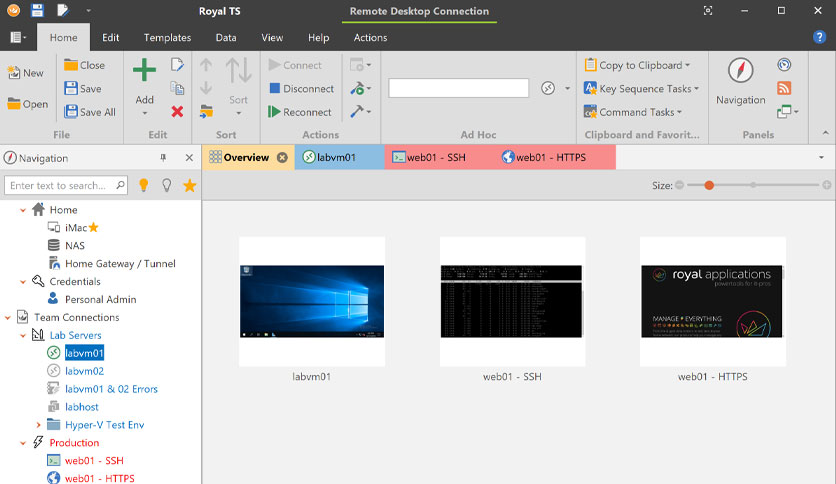Image resolution: width=836 pixels, height=484 pixels.
Task: Close the current document
Action: 84,65
